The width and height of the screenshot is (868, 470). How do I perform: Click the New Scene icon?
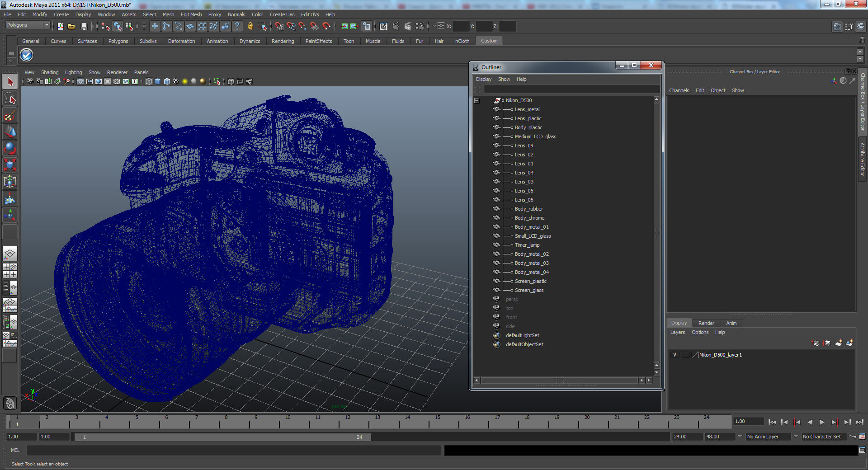click(x=60, y=26)
